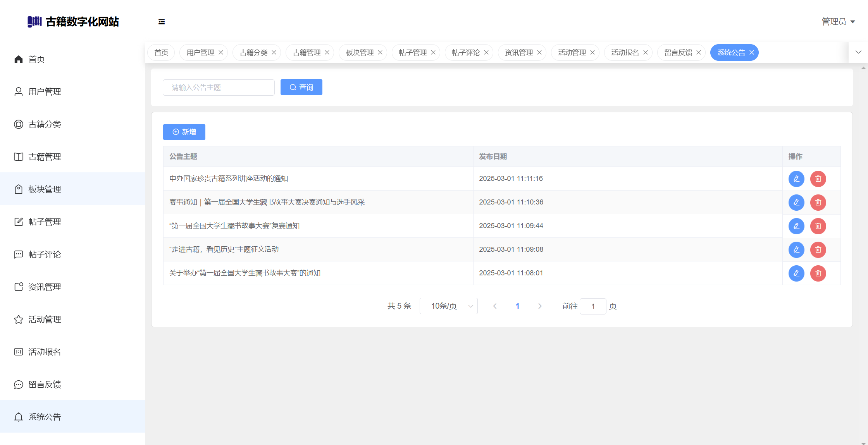Close the 用户管理 tab
The image size is (868, 445).
point(221,53)
